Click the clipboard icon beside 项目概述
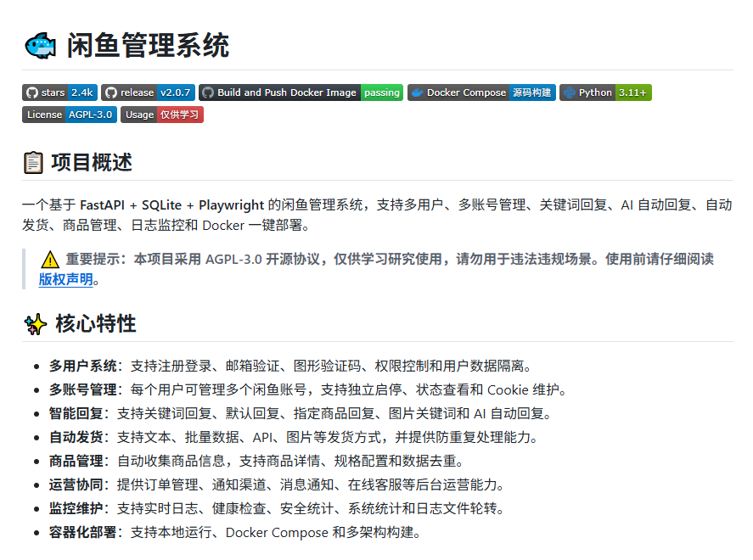Image resolution: width=753 pixels, height=560 pixels. [x=33, y=163]
